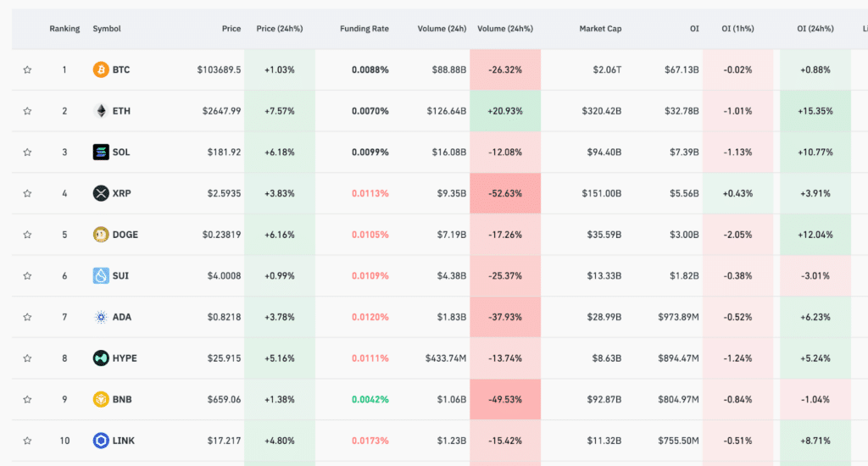
Task: Click DOGE OI change +12.04%
Action: [x=815, y=235]
